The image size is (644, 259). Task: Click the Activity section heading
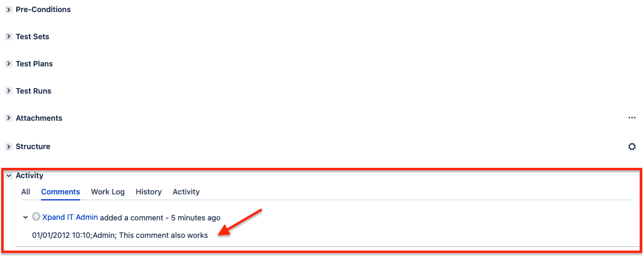tap(30, 176)
